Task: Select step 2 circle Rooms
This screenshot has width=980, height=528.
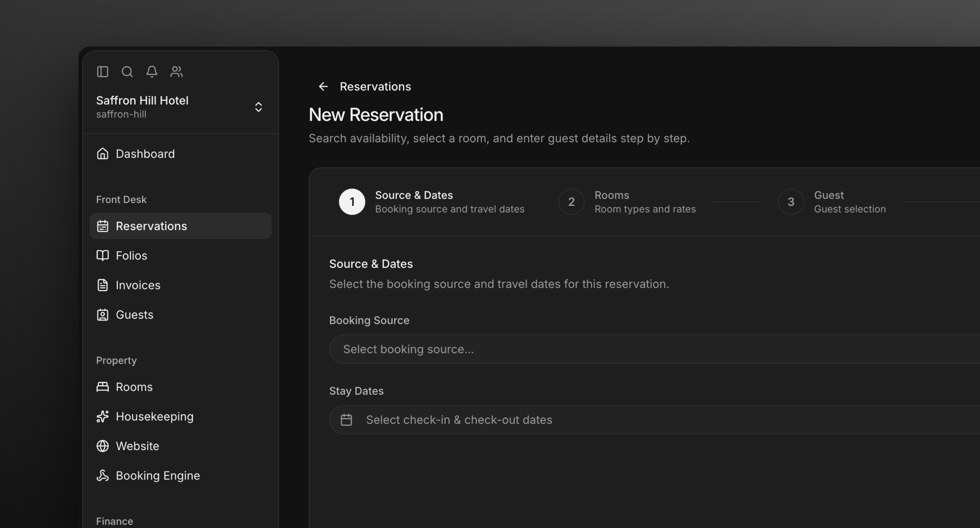Action: 572,202
